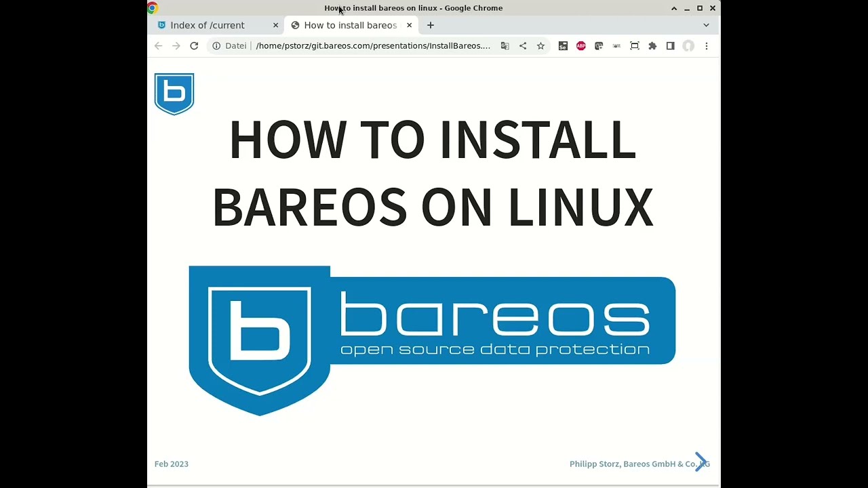The height and width of the screenshot is (488, 868).
Task: Close the Chrome window
Action: 713,8
